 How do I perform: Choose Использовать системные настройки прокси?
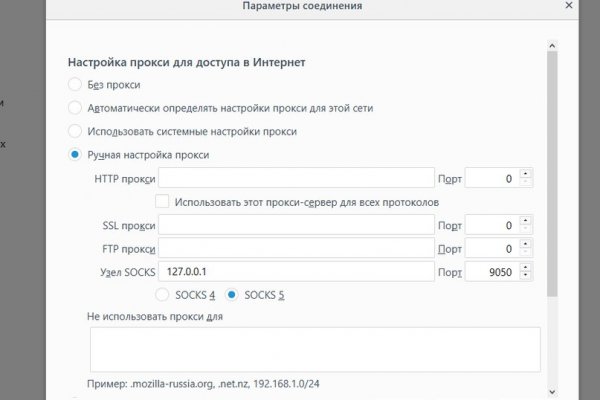click(x=75, y=131)
